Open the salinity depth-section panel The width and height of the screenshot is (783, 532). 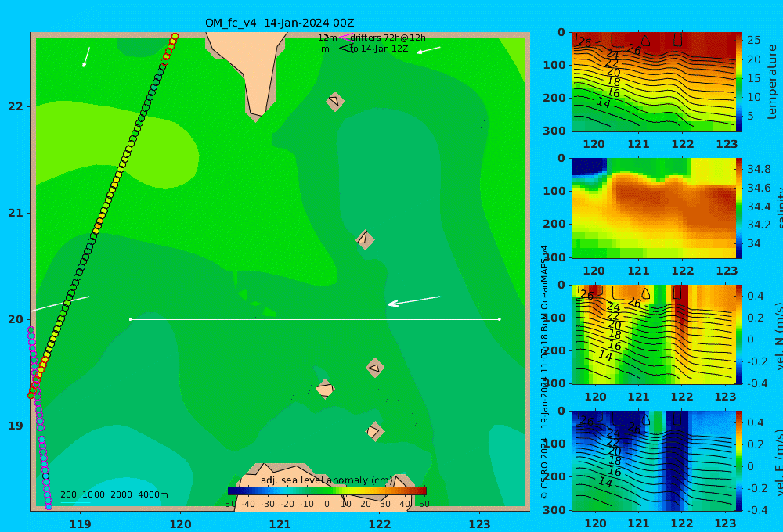(x=653, y=208)
